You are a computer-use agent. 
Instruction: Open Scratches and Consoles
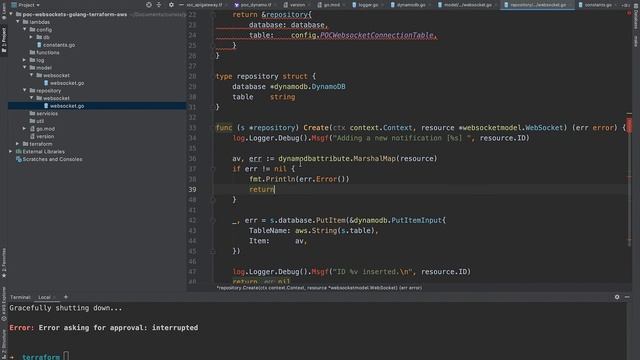[x=52, y=159]
